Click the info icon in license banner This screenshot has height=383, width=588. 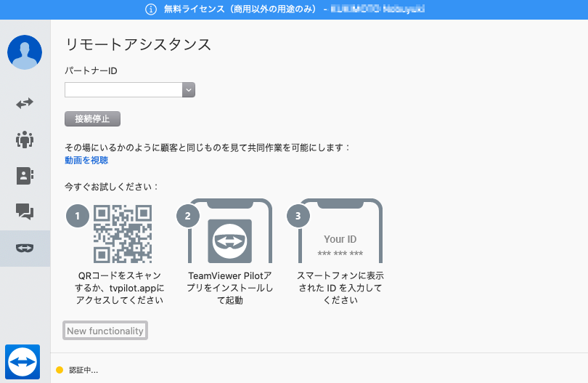(x=151, y=9)
